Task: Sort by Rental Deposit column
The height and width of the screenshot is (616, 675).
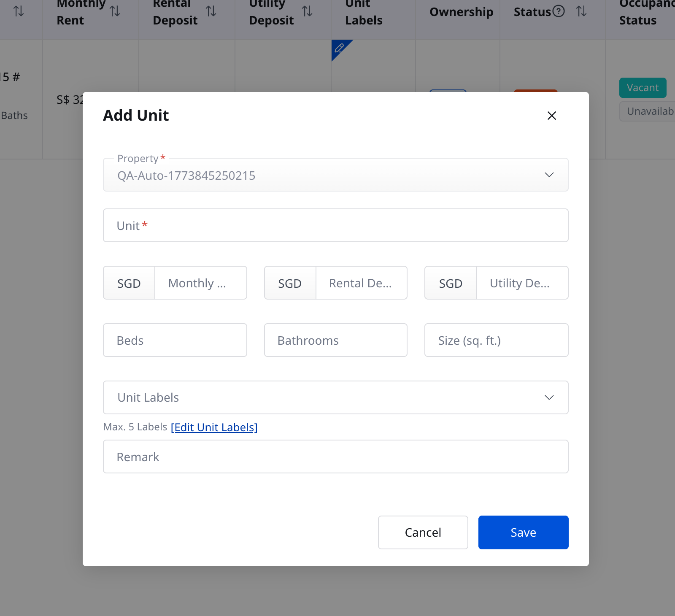Action: tap(211, 11)
